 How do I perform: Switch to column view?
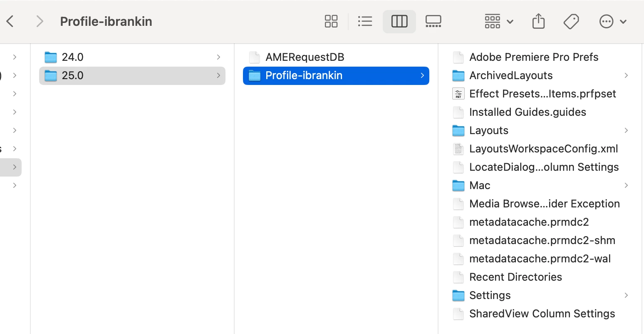(399, 21)
